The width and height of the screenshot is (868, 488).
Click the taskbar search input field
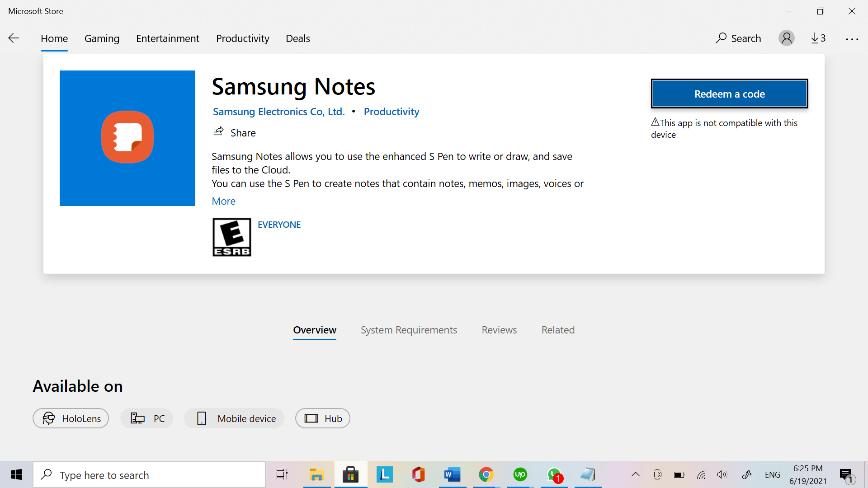149,475
